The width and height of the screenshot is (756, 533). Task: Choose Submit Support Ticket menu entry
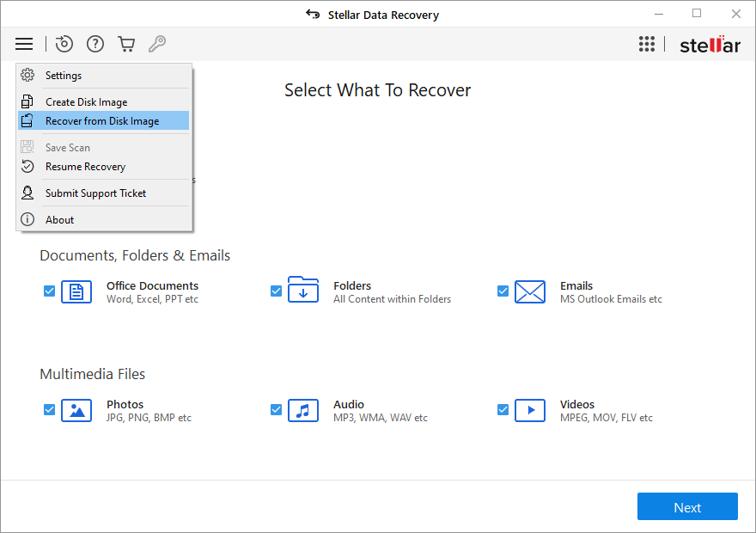95,193
